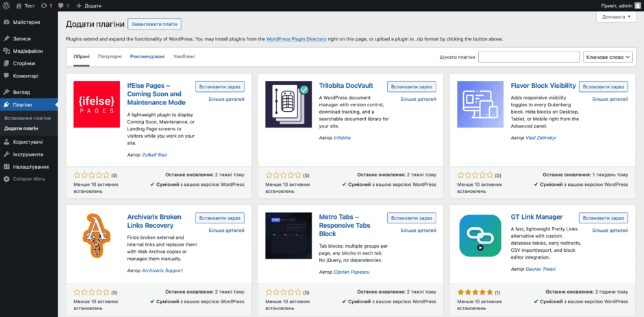
Task: Click IfElse Pages empty star rating
Action: 92,175
